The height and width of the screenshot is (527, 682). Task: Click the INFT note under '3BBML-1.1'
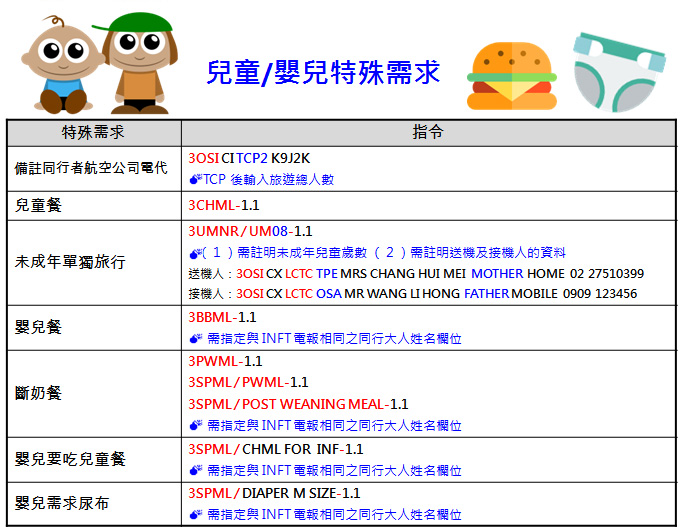pos(334,338)
